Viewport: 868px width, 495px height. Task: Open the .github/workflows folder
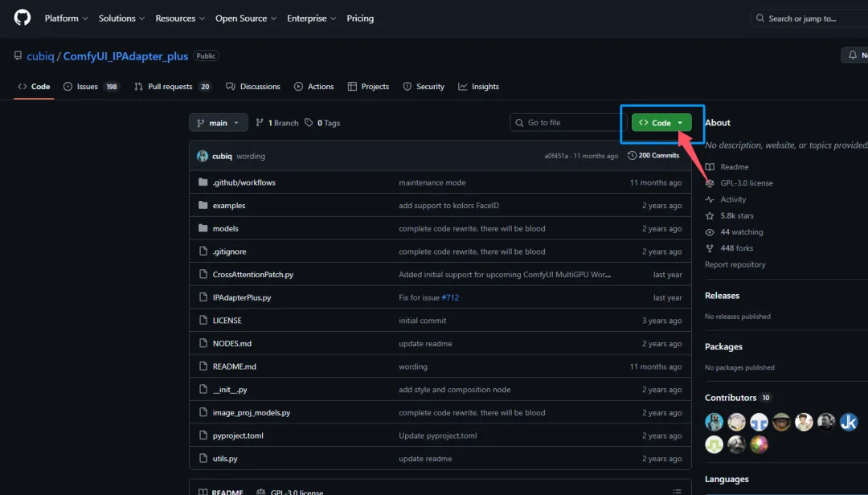(x=244, y=182)
